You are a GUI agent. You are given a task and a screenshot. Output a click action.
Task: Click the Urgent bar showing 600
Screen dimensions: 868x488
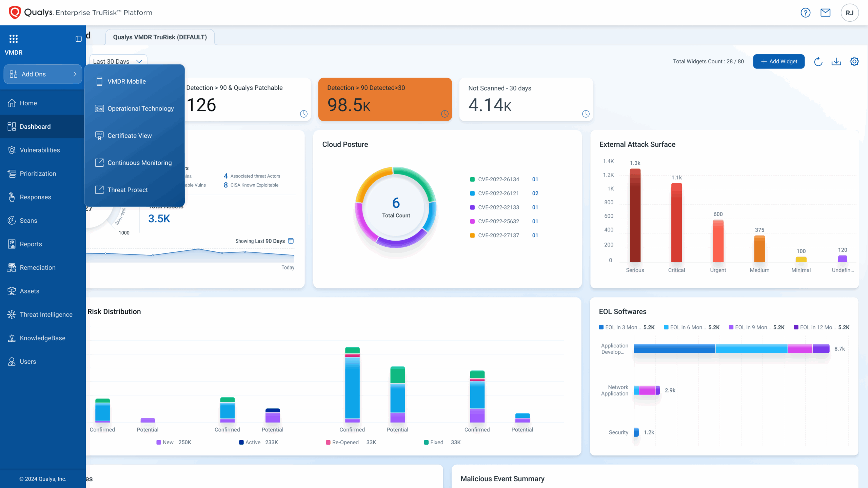[x=718, y=241]
